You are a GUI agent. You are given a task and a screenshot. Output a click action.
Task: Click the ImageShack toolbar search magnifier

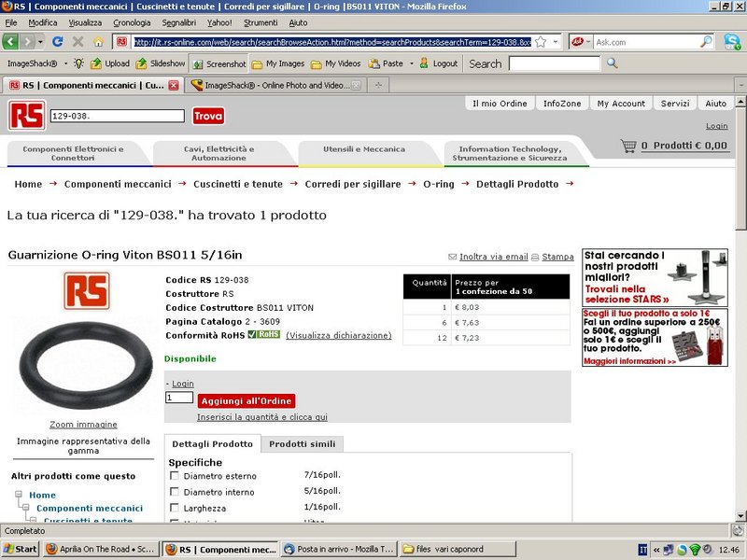coord(613,63)
